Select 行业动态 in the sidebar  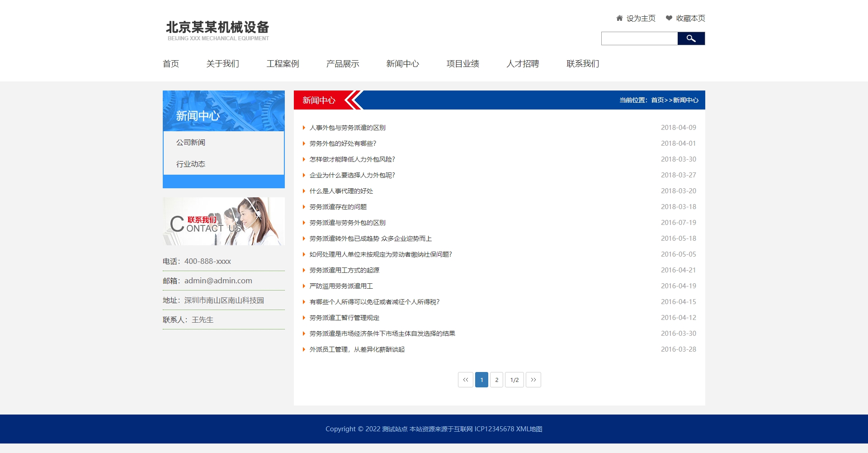191,164
